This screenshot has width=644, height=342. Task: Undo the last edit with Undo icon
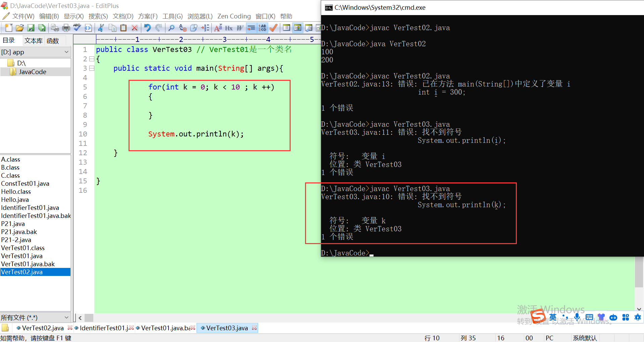tap(147, 28)
